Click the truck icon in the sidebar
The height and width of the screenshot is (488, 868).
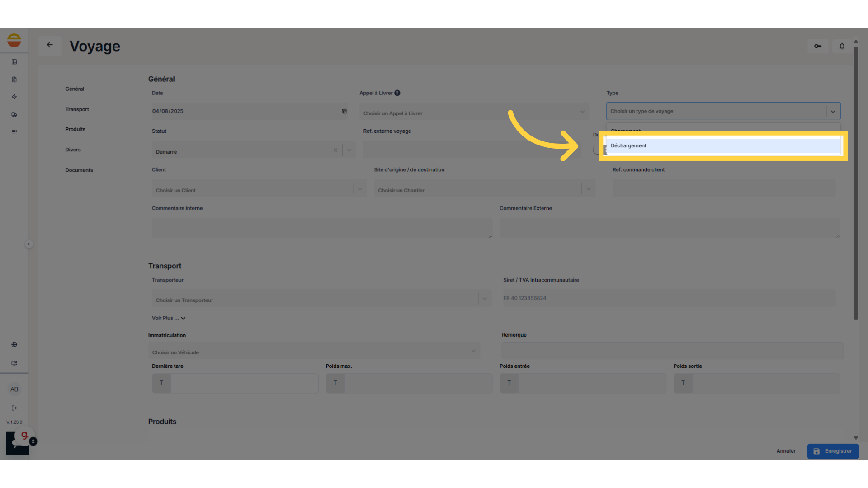tap(14, 114)
